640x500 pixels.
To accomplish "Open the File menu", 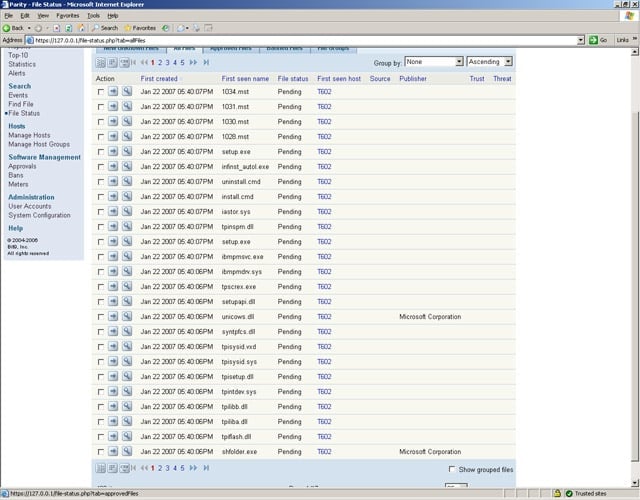I will [9, 16].
